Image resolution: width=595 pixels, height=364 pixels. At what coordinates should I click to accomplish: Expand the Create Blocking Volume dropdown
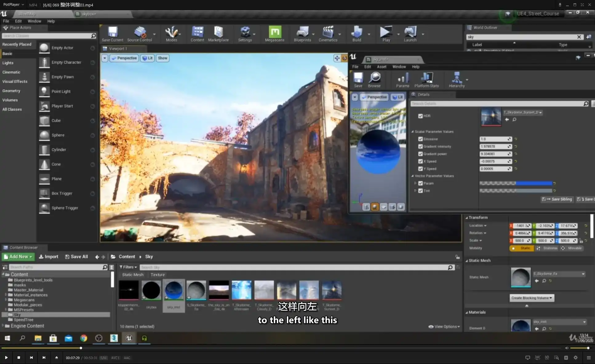pos(532,298)
